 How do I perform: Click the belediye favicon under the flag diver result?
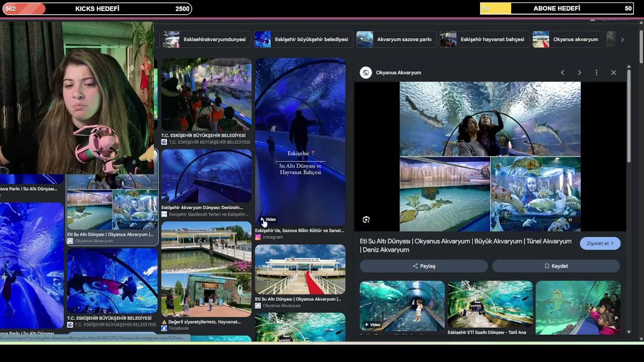pos(70,325)
